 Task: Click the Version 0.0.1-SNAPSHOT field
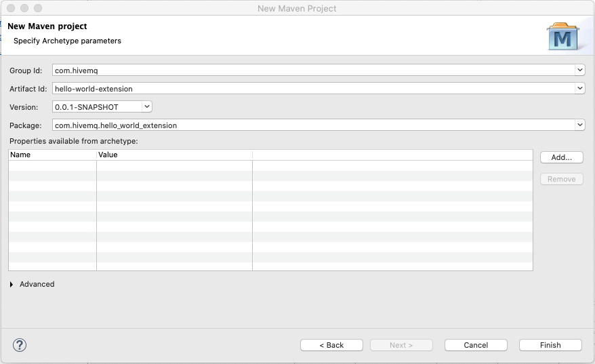click(96, 106)
